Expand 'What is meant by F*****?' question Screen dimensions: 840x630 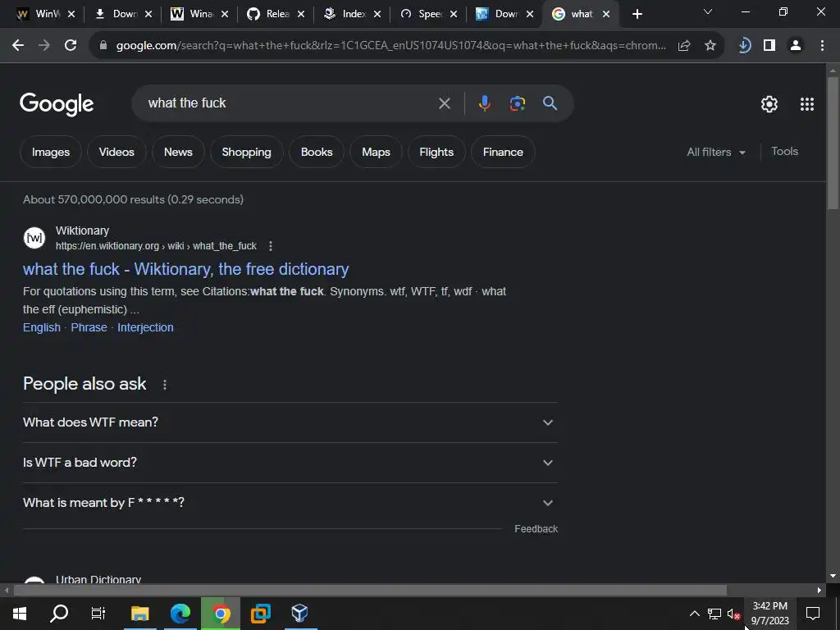point(290,503)
